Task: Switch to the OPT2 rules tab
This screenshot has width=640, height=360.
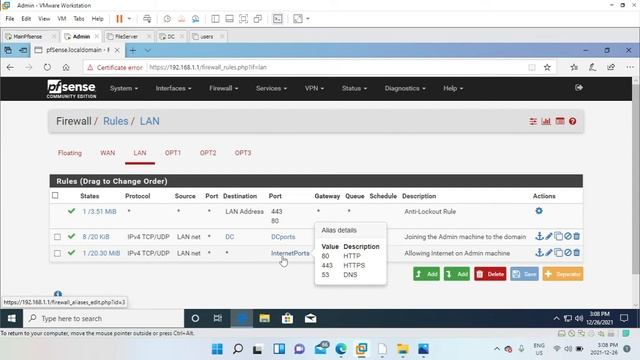Action: pos(208,153)
